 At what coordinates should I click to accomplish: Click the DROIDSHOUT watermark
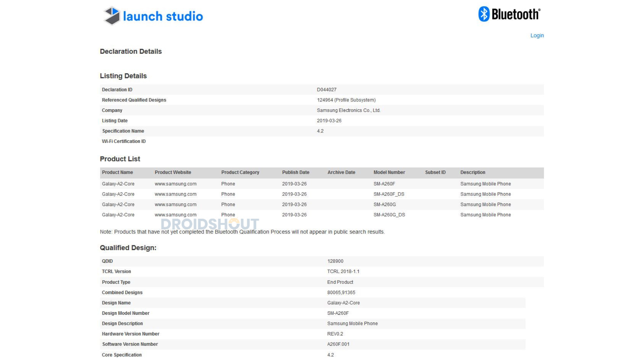coord(210,224)
